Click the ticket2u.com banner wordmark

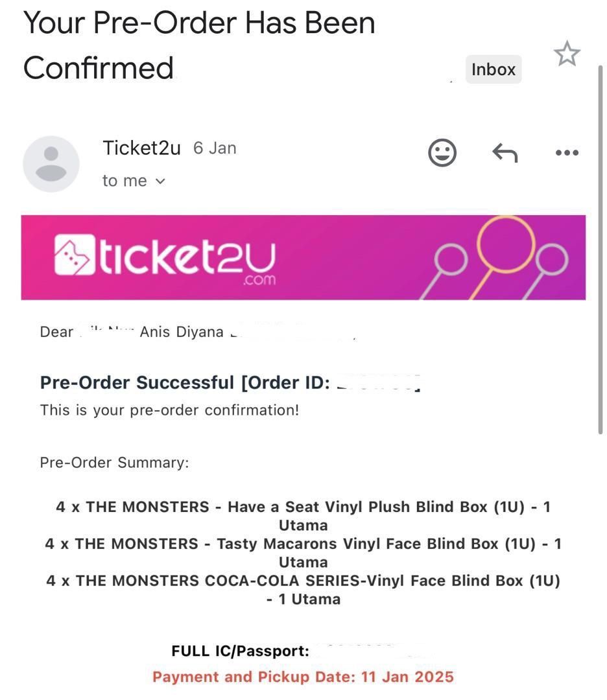(x=187, y=258)
